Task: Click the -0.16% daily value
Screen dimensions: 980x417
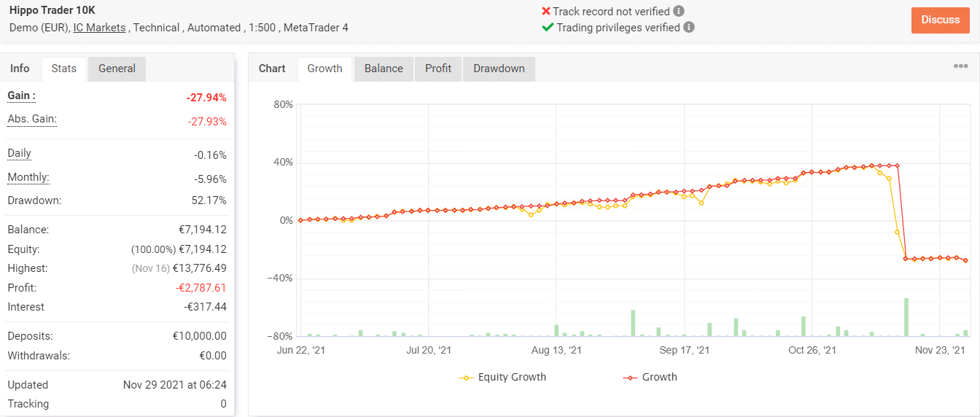Action: point(210,155)
